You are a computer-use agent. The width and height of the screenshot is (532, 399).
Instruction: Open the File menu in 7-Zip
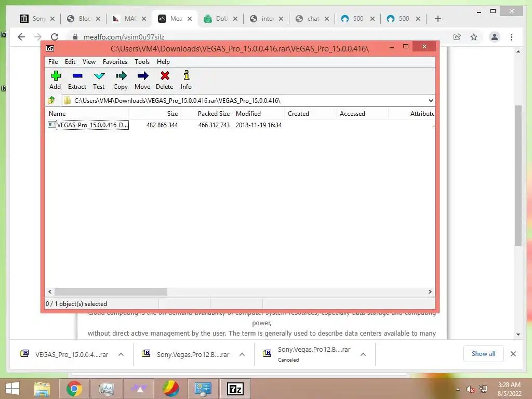coord(53,62)
